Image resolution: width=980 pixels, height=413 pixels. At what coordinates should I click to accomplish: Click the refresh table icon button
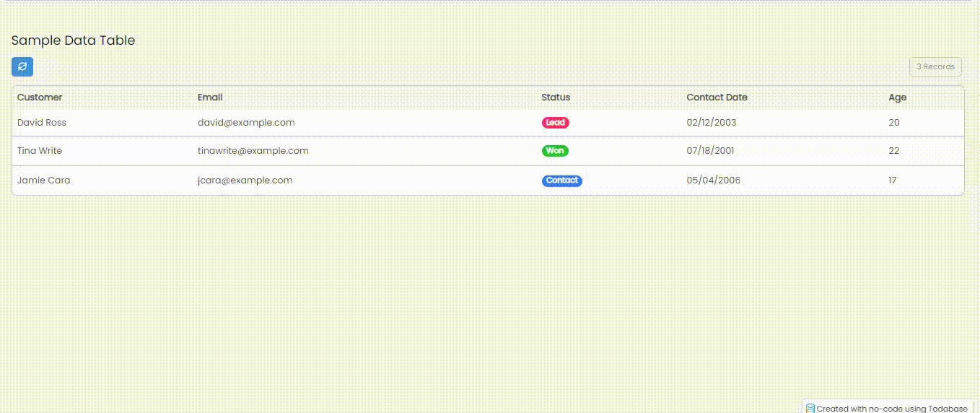22,66
